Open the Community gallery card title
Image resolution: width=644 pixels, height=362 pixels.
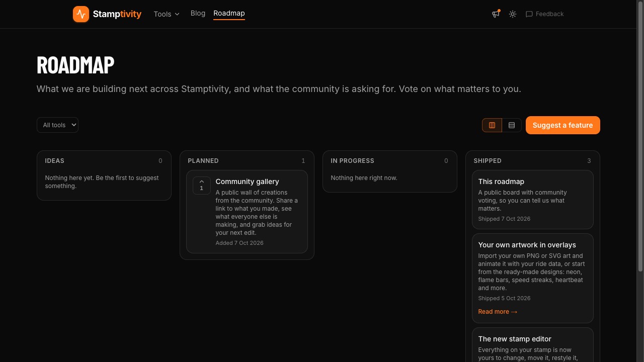247,182
